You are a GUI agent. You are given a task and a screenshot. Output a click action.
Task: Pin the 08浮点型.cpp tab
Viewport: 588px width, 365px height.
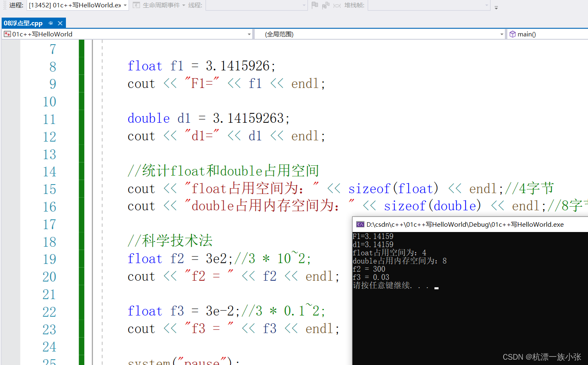point(50,23)
